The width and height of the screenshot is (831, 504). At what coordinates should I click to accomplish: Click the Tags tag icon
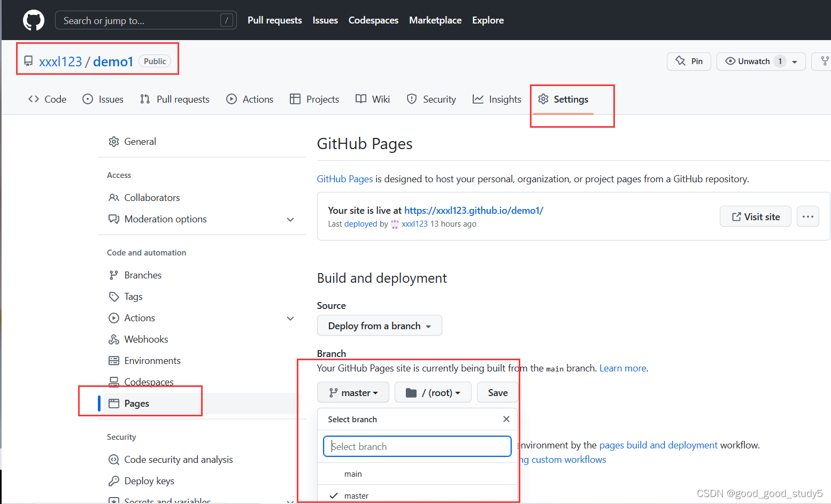[x=114, y=297]
